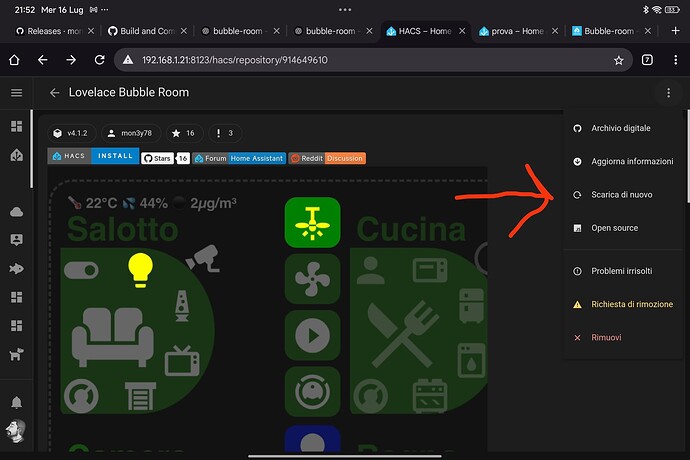This screenshot has width=690, height=460.
Task: Open the tab switcher showing 7 tabs
Action: pos(647,60)
